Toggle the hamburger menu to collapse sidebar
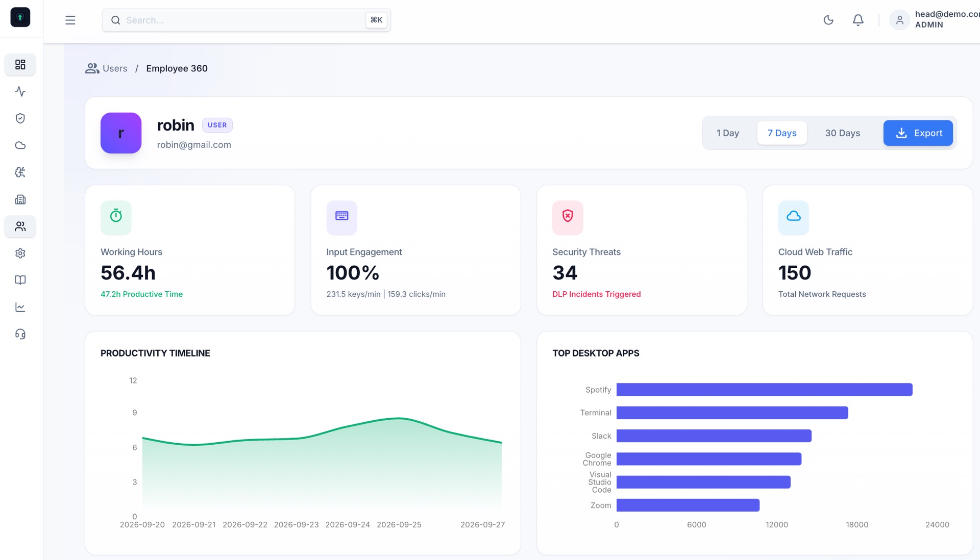The image size is (980, 560). point(70,20)
